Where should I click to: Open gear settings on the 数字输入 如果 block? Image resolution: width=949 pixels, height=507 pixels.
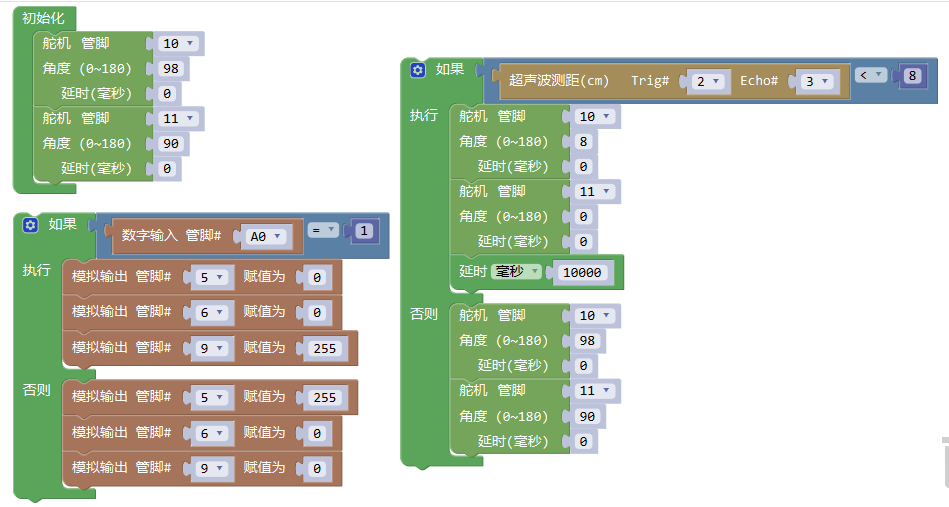point(30,225)
